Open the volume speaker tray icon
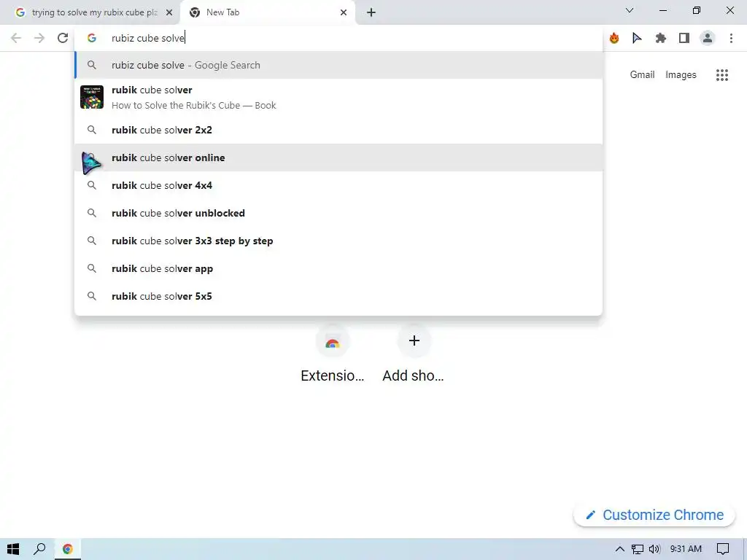Image resolution: width=747 pixels, height=560 pixels. (x=654, y=549)
